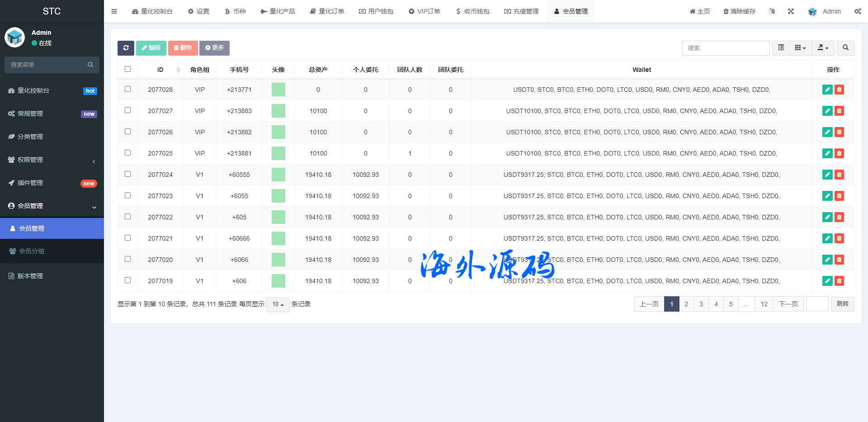Click the hamburger sidebar toggle icon
Screen dimensions: 868x422
coord(114,11)
